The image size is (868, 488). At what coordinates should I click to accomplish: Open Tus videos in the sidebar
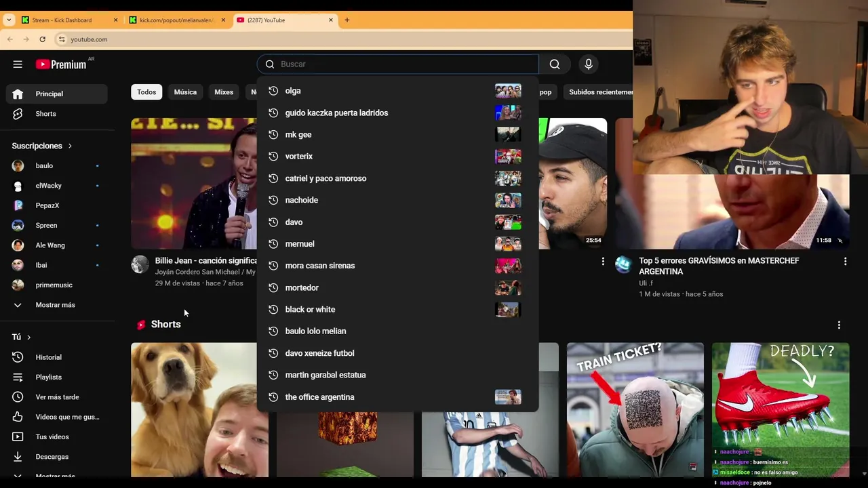(x=57, y=436)
